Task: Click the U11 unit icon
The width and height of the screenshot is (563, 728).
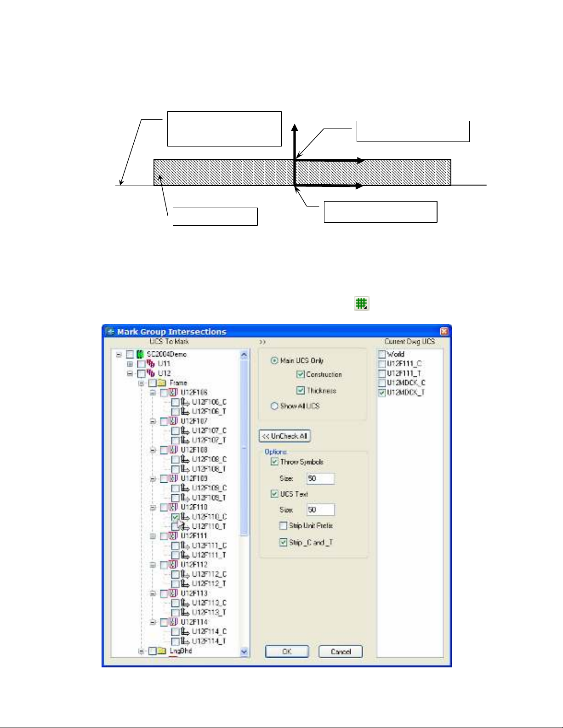Action: click(x=151, y=363)
